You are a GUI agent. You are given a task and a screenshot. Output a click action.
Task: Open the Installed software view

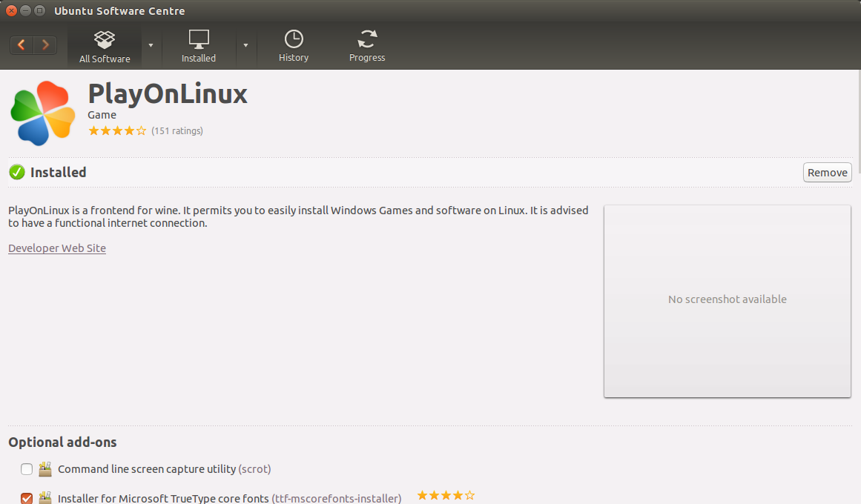pyautogui.click(x=199, y=46)
